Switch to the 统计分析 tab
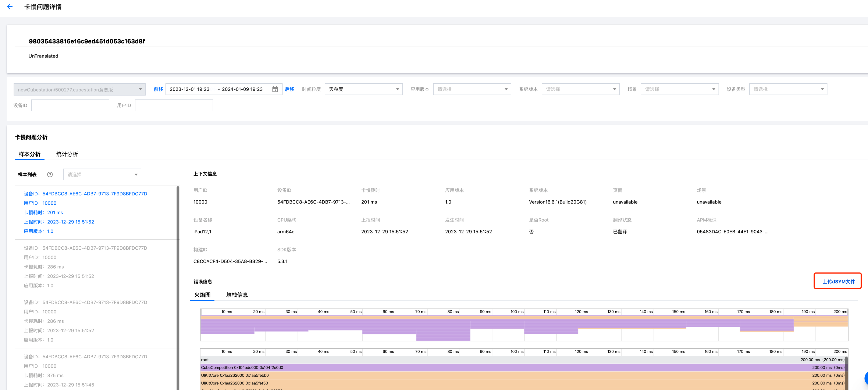 [67, 154]
